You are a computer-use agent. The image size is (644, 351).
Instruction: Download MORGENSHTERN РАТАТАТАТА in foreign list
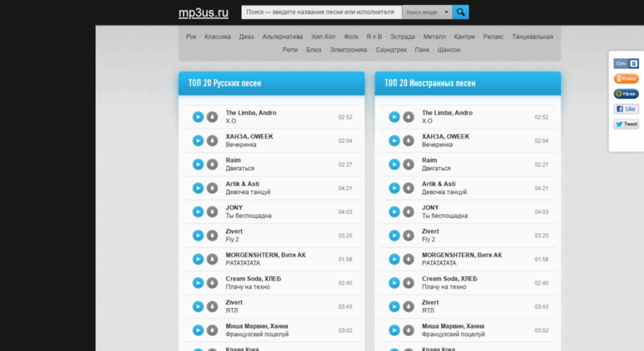[x=409, y=260]
